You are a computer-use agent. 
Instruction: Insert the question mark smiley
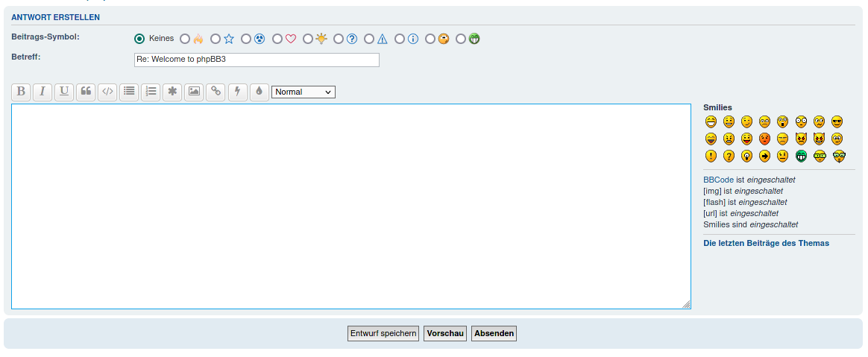tap(729, 156)
